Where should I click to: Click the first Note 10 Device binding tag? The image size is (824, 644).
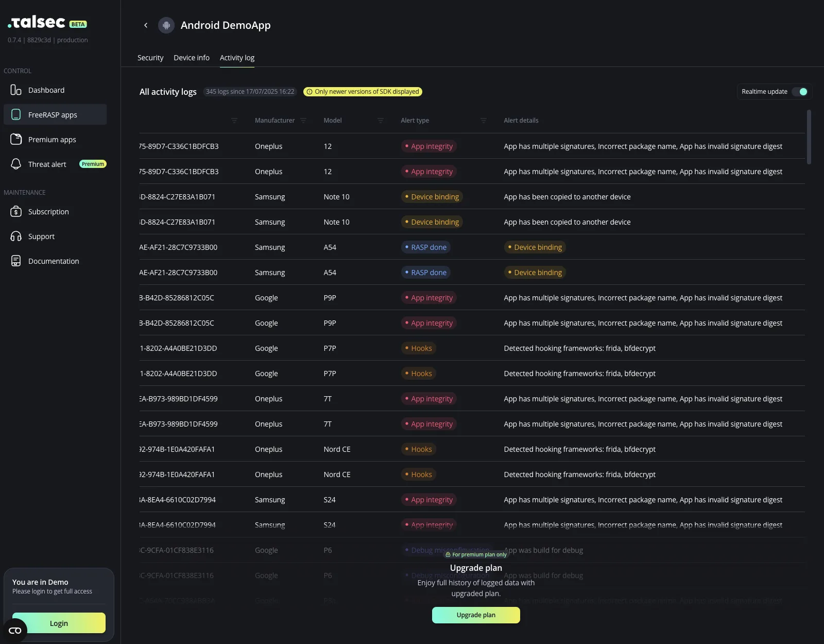click(x=432, y=197)
